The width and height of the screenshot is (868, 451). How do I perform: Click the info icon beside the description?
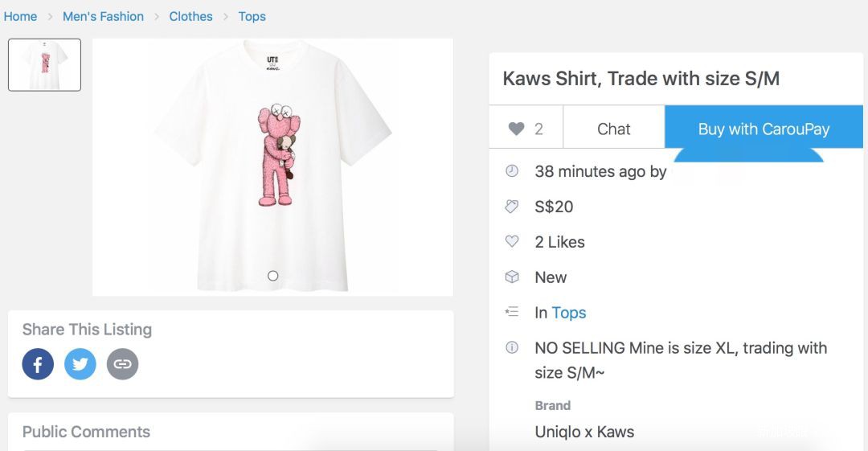pos(512,348)
